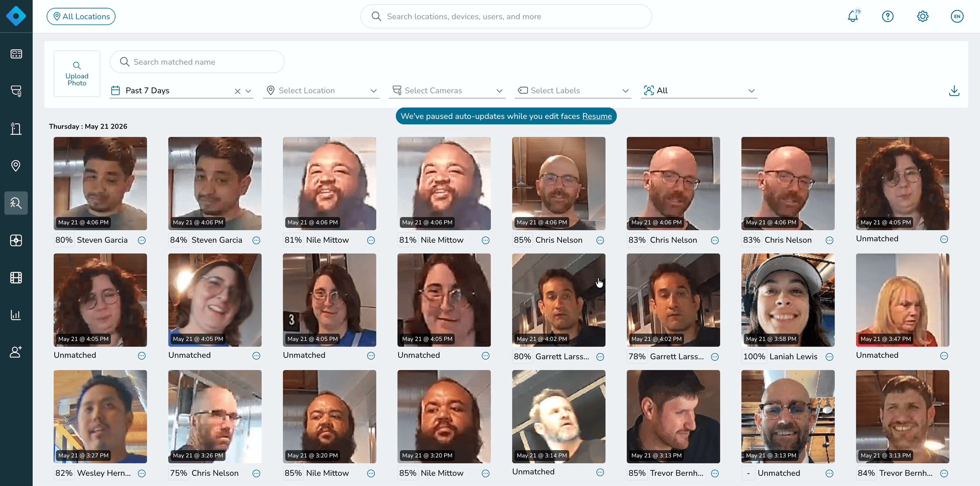Click the Resume auto-updates link
980x486 pixels.
click(x=597, y=116)
